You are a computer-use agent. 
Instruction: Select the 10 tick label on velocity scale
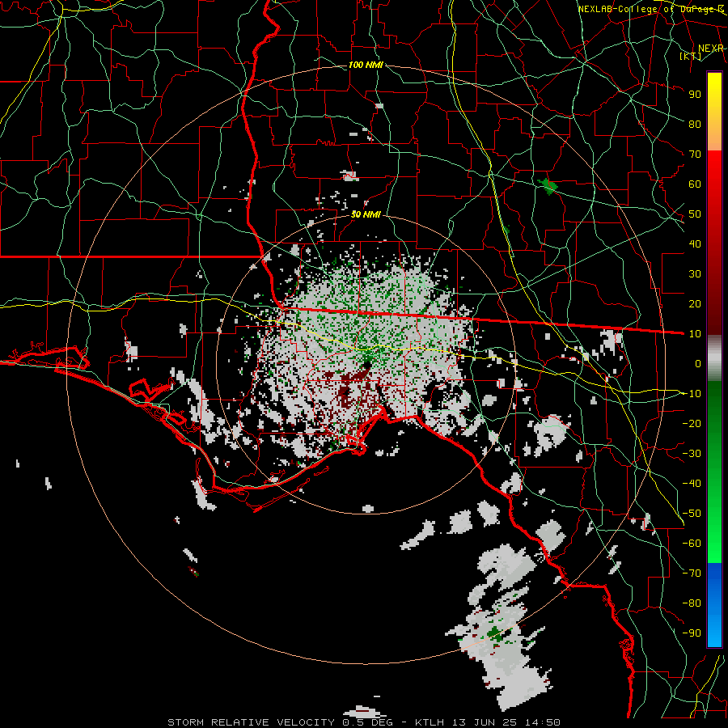[695, 334]
